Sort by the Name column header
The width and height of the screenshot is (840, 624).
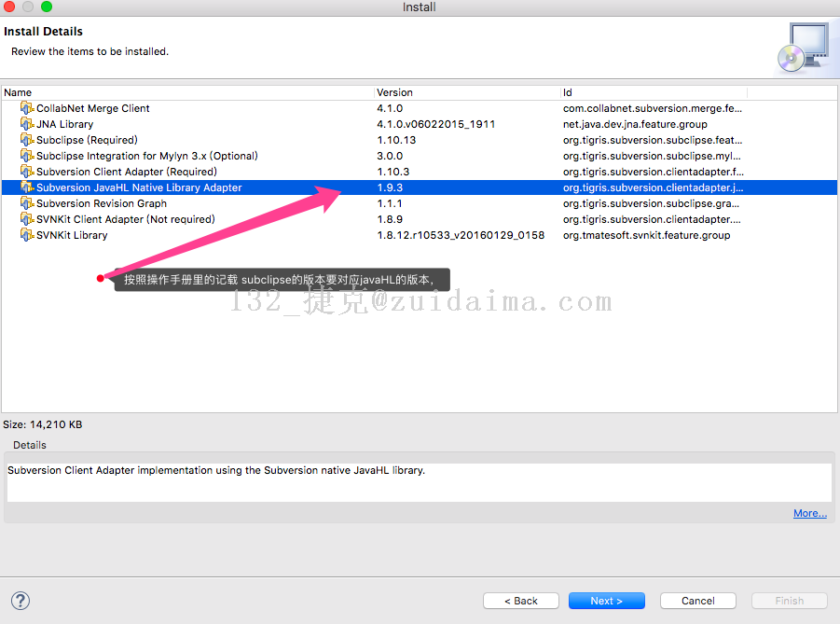187,92
